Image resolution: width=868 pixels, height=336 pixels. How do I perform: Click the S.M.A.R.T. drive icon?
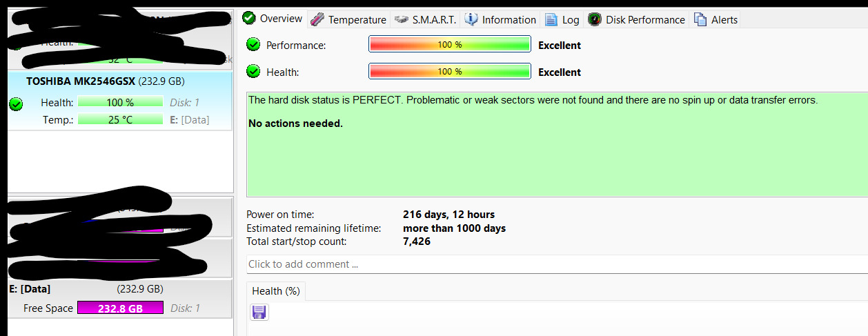coord(401,19)
